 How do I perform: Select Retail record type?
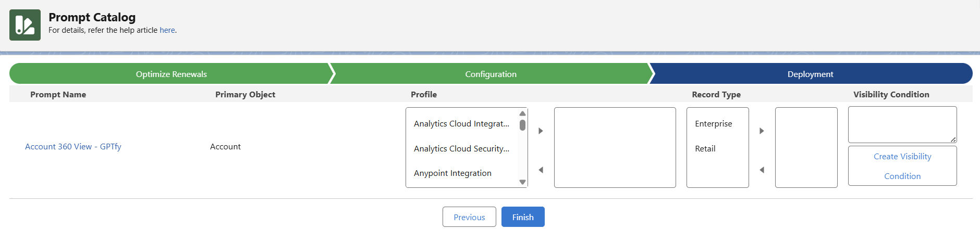(705, 149)
